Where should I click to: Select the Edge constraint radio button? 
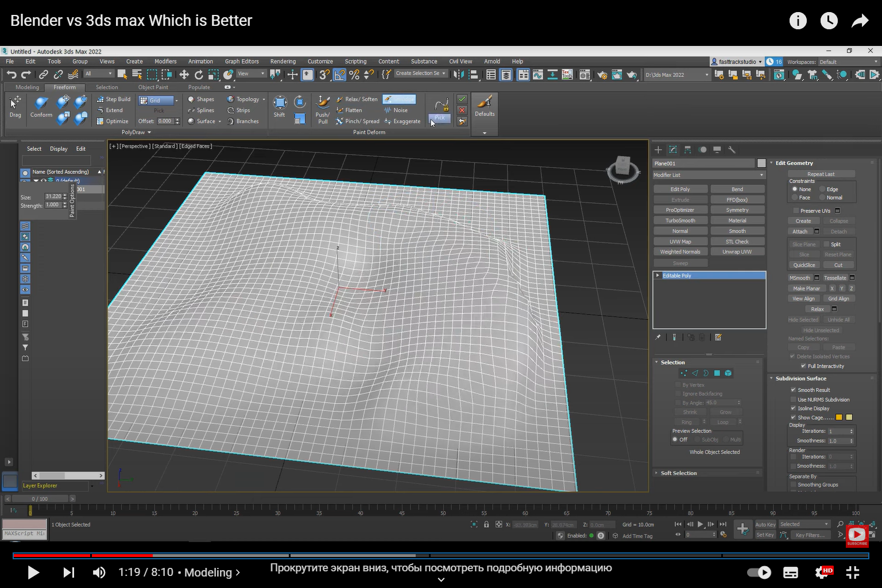pyautogui.click(x=822, y=188)
